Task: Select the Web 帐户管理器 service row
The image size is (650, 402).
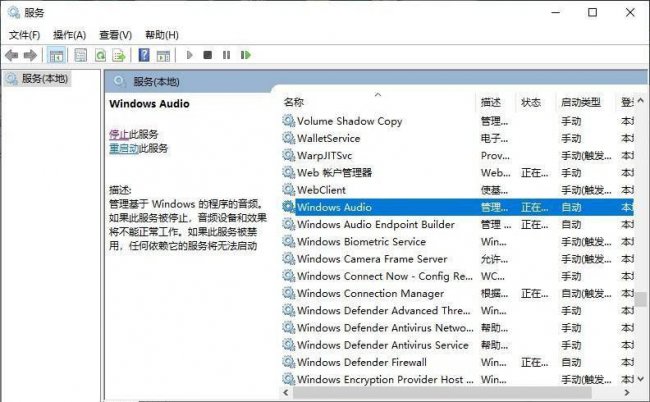Action: tap(458, 172)
